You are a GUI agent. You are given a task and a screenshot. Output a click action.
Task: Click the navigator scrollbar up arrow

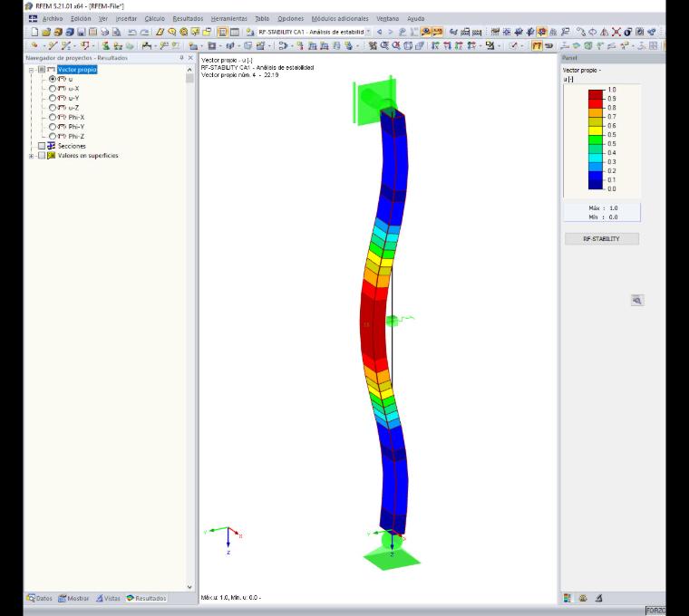(x=189, y=70)
